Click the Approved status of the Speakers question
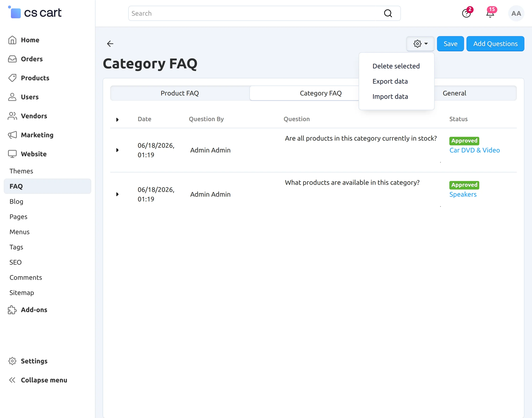Image resolution: width=532 pixels, height=418 pixels. pyautogui.click(x=464, y=185)
